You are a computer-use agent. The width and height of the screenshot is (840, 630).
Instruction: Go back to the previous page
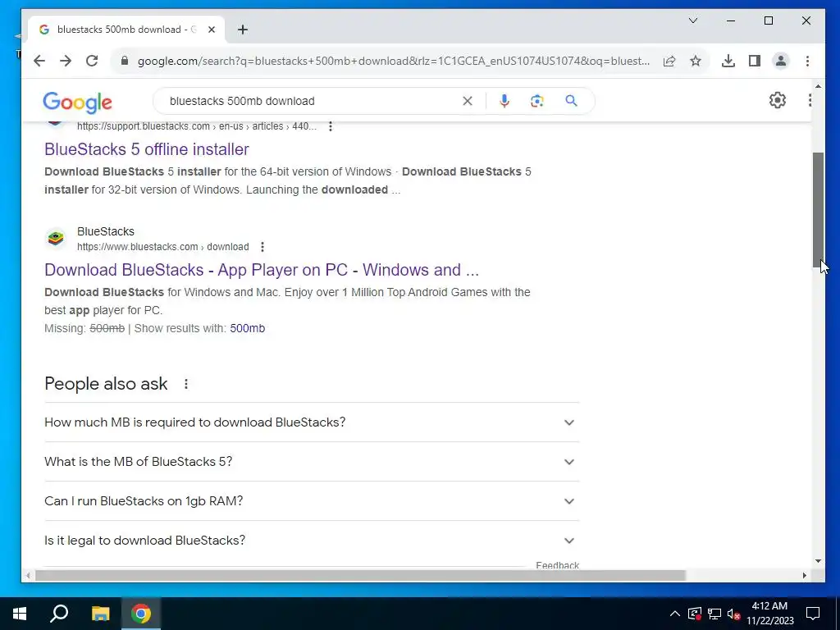[x=39, y=61]
